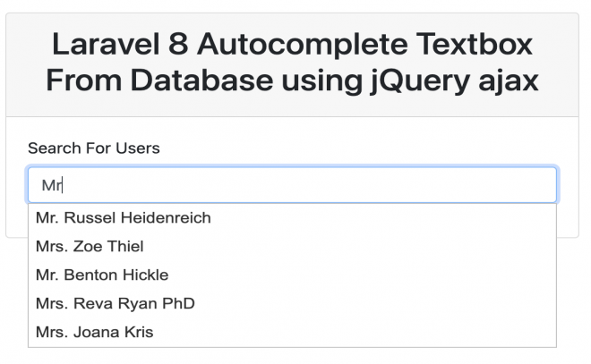Click the name Zoe in second suggestion
This screenshot has width=591, height=364.
pyautogui.click(x=88, y=247)
